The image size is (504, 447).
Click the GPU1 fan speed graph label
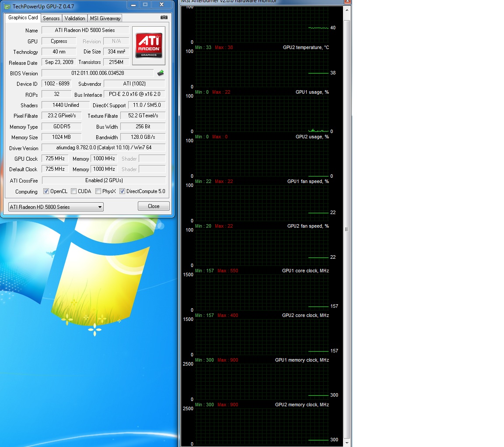tap(308, 181)
